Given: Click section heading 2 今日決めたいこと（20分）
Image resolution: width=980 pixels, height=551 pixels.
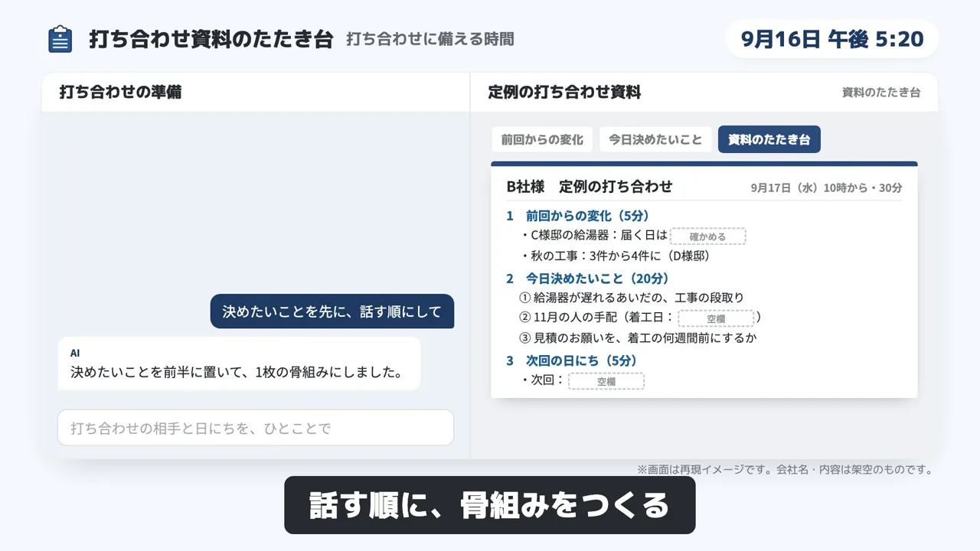Looking at the screenshot, I should click(587, 279).
